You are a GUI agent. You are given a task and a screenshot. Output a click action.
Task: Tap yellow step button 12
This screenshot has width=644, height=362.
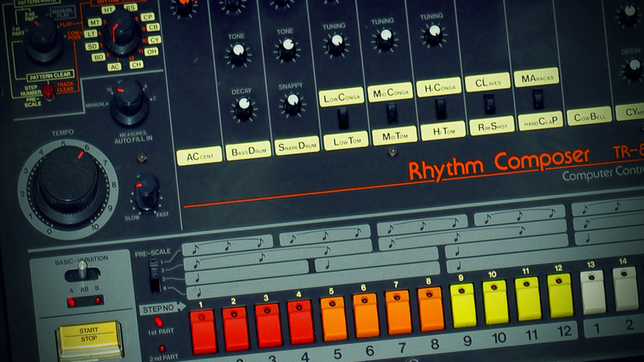tap(560, 295)
